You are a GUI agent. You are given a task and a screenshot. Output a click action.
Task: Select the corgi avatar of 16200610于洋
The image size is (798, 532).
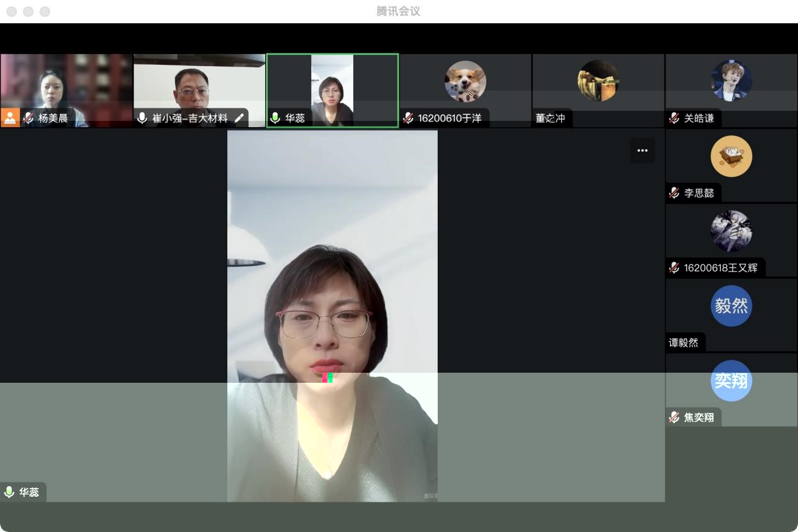coord(465,81)
